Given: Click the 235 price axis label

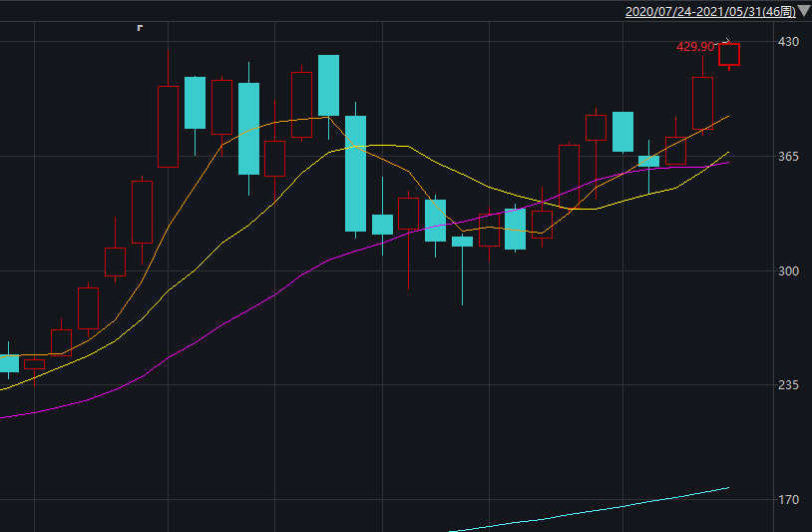Looking at the screenshot, I should [x=788, y=385].
